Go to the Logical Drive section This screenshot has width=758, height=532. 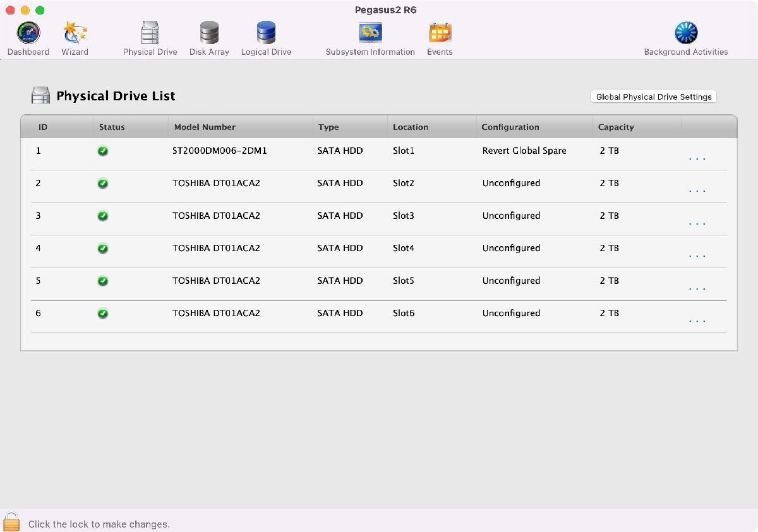point(266,33)
